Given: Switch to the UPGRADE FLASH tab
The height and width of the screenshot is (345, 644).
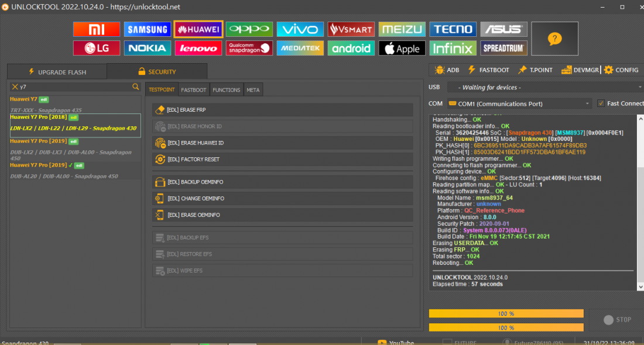Looking at the screenshot, I should 57,72.
